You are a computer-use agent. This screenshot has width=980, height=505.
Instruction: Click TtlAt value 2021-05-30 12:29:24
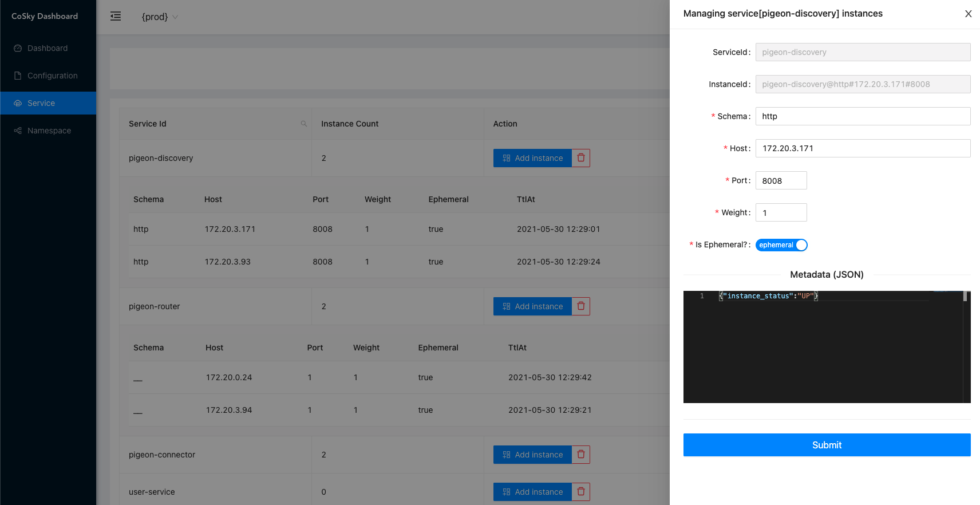559,262
